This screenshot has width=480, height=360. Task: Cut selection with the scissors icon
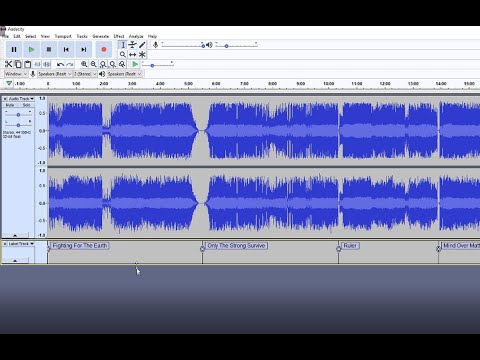click(x=8, y=64)
